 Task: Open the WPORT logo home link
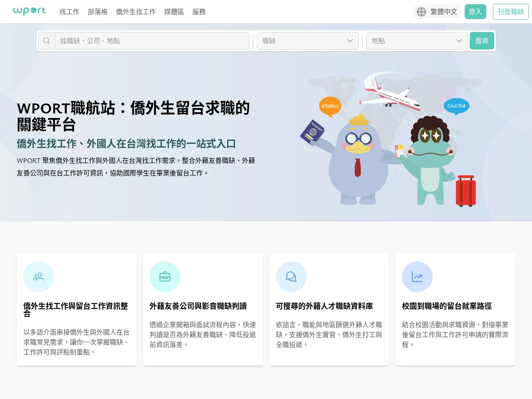pos(29,11)
